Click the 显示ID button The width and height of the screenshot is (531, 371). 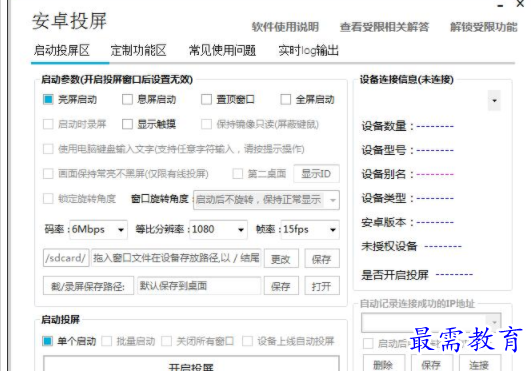click(316, 174)
